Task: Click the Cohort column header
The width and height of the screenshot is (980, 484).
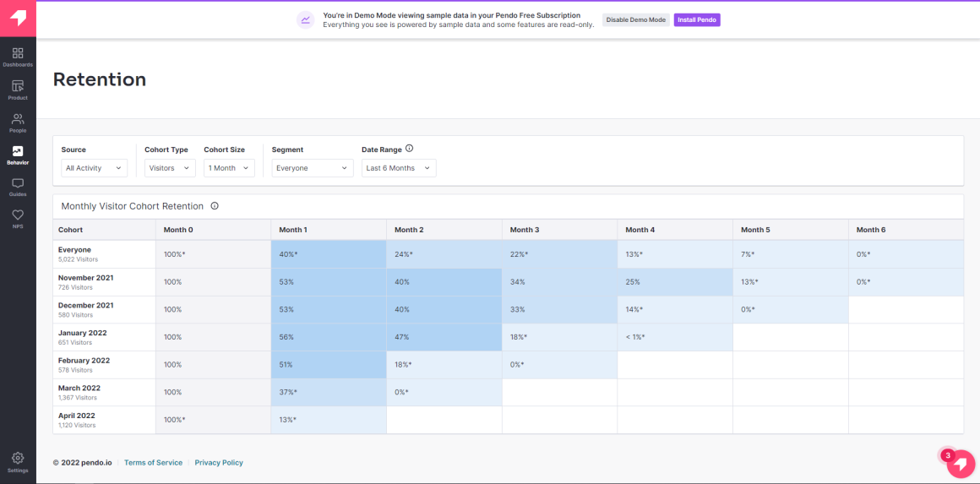Action: [x=105, y=230]
